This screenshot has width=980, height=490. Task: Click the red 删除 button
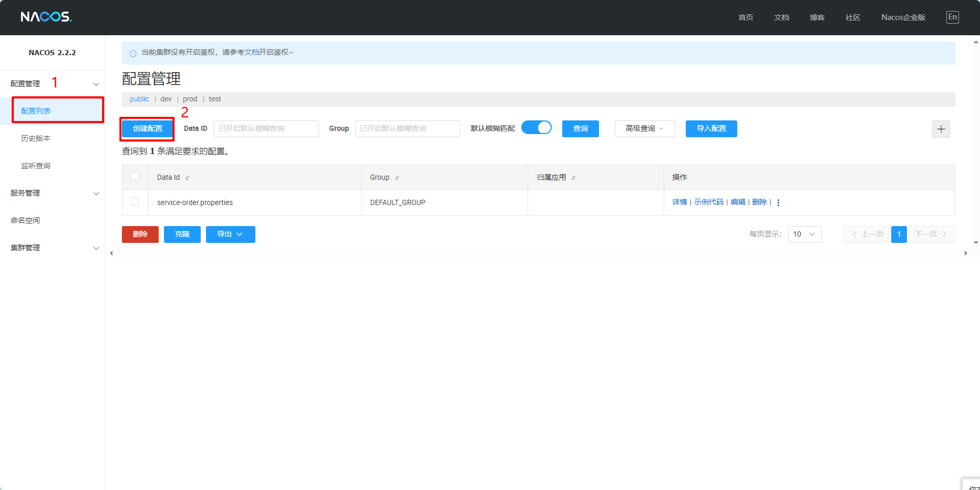pyautogui.click(x=140, y=234)
